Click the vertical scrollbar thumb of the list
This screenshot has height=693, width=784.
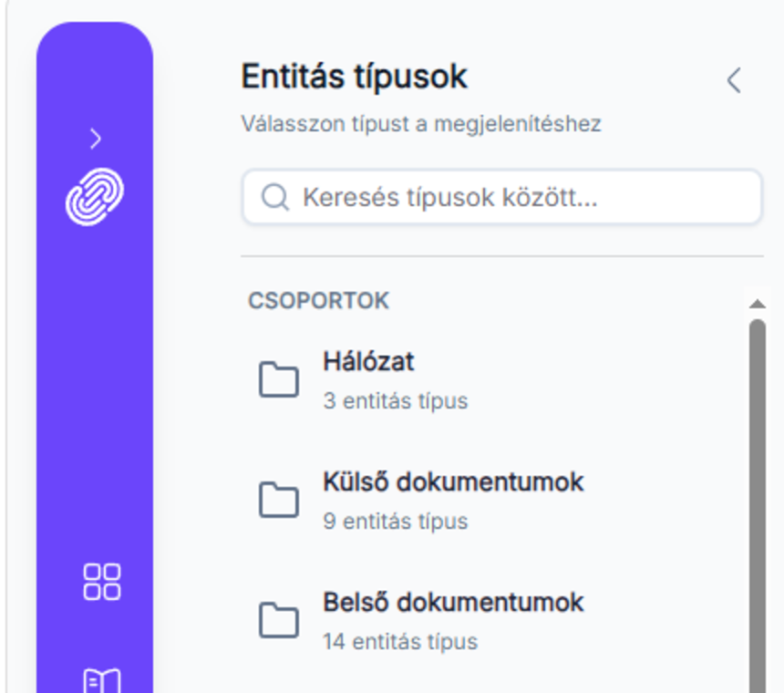coord(758,505)
